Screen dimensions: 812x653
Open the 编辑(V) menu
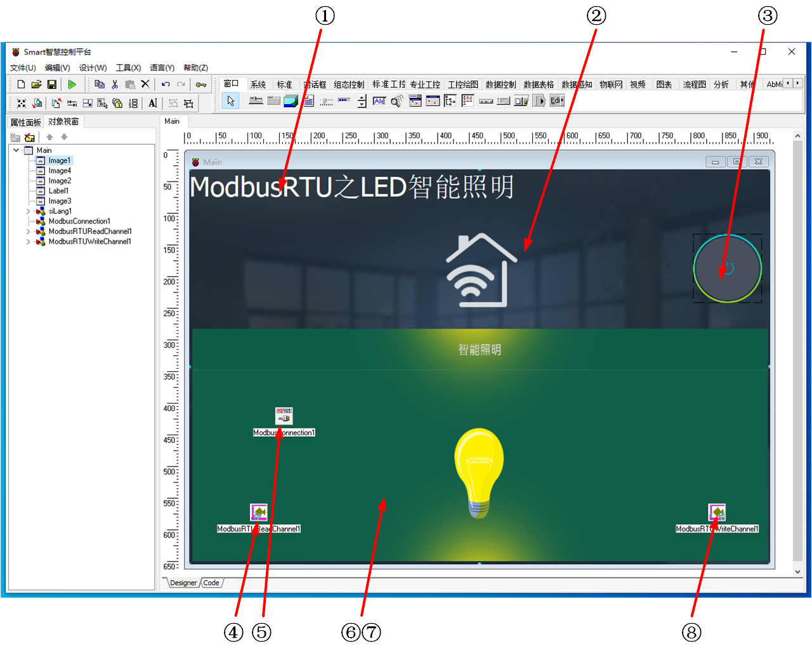tap(57, 68)
